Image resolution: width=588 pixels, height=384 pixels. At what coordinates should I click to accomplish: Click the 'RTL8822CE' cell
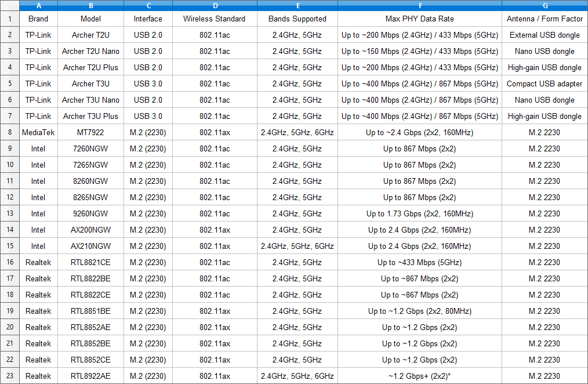coord(90,294)
